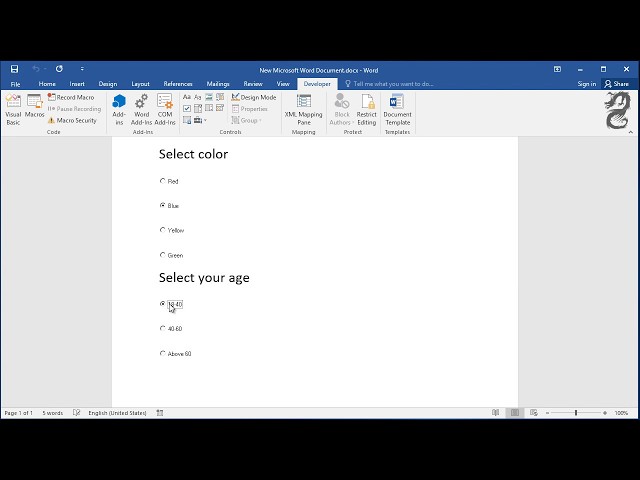Screen dimensions: 640x480
Task: Insert a Combo Box content control
Action: click(198, 108)
